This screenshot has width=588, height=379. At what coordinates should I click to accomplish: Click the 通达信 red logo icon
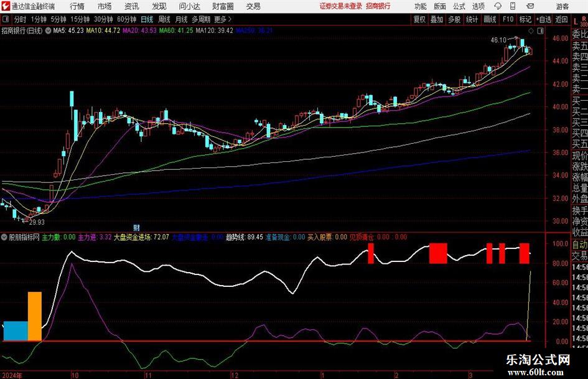(x=5, y=6)
